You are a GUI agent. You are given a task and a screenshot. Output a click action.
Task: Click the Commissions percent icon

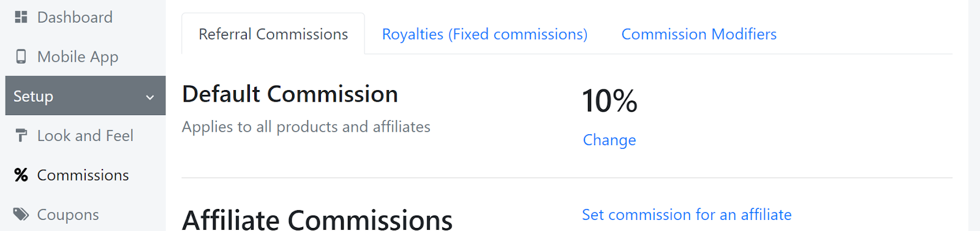[x=21, y=175]
